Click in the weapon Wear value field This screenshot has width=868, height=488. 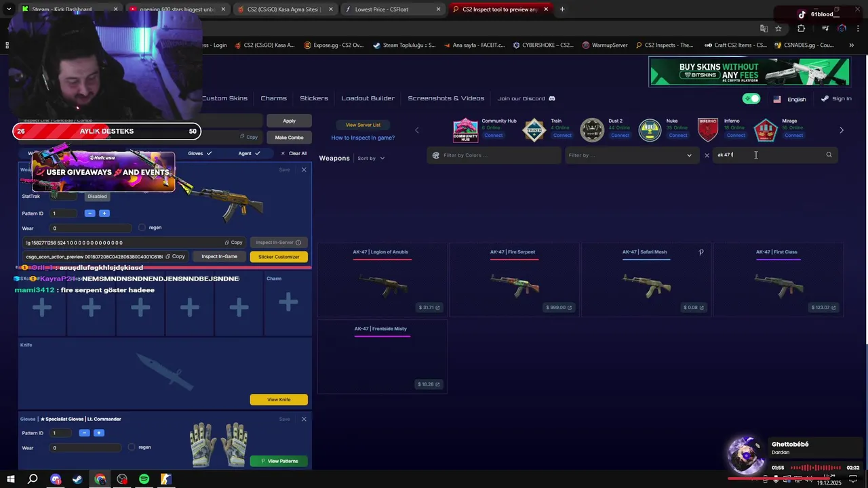coord(91,228)
